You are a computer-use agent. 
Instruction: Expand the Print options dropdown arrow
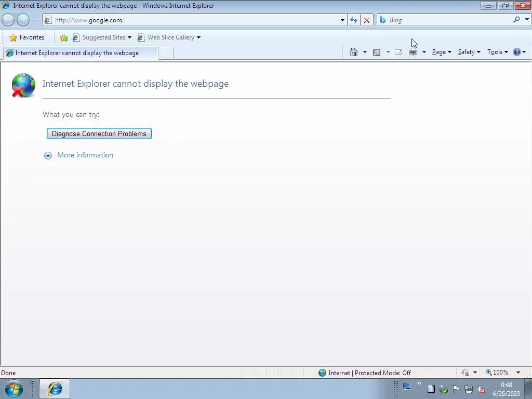(x=424, y=52)
